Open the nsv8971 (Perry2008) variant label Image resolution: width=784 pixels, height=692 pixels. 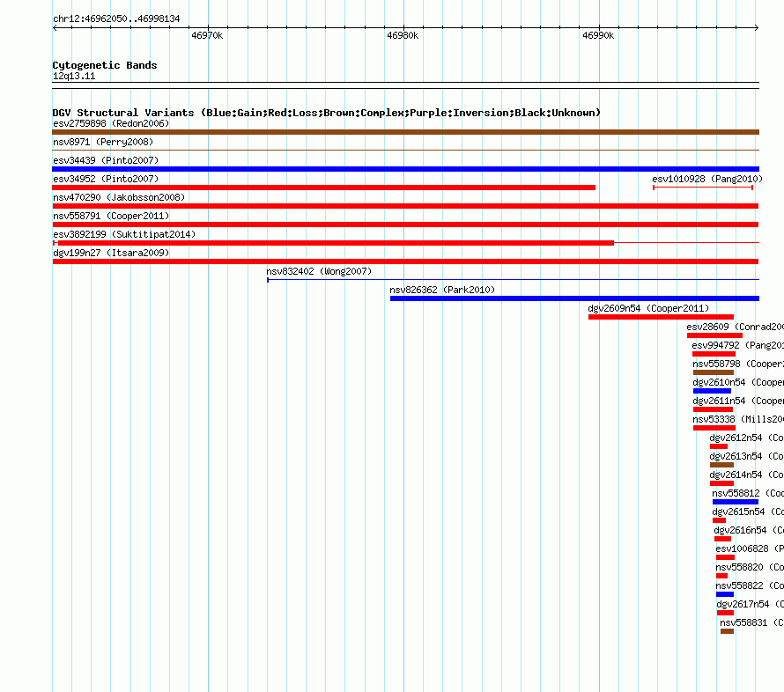[103, 142]
